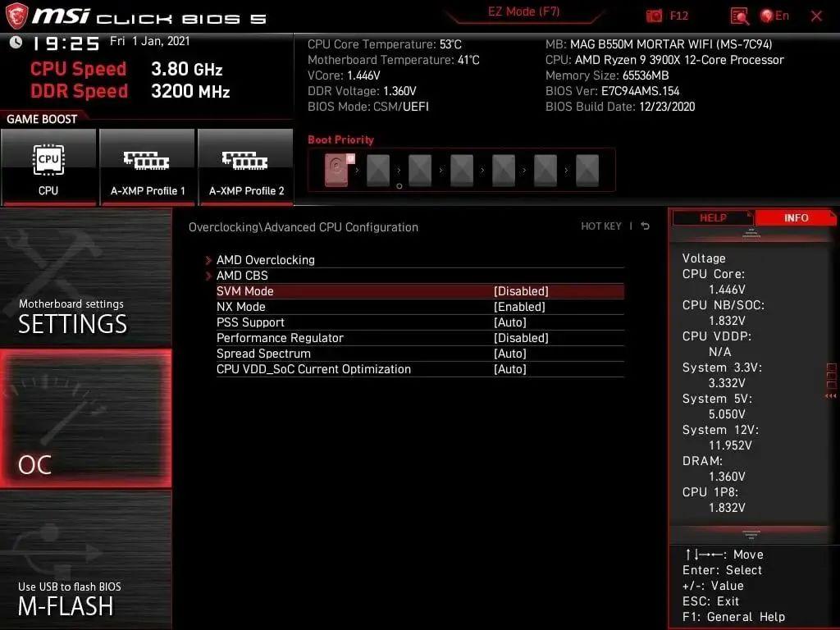Change CPU VDD_SoC Current Optimization value
The image size is (840, 630).
[x=510, y=368]
